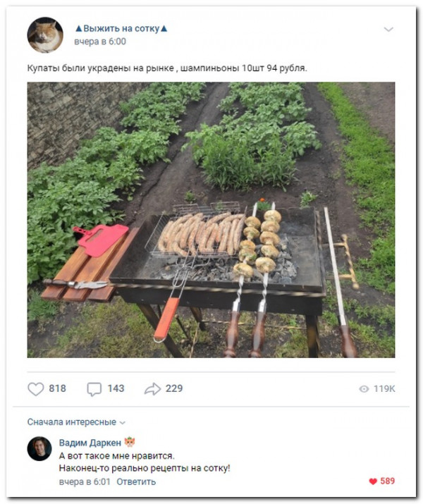Image resolution: width=423 pixels, height=504 pixels.
Task: Click the 143 comments count
Action: pos(116,388)
